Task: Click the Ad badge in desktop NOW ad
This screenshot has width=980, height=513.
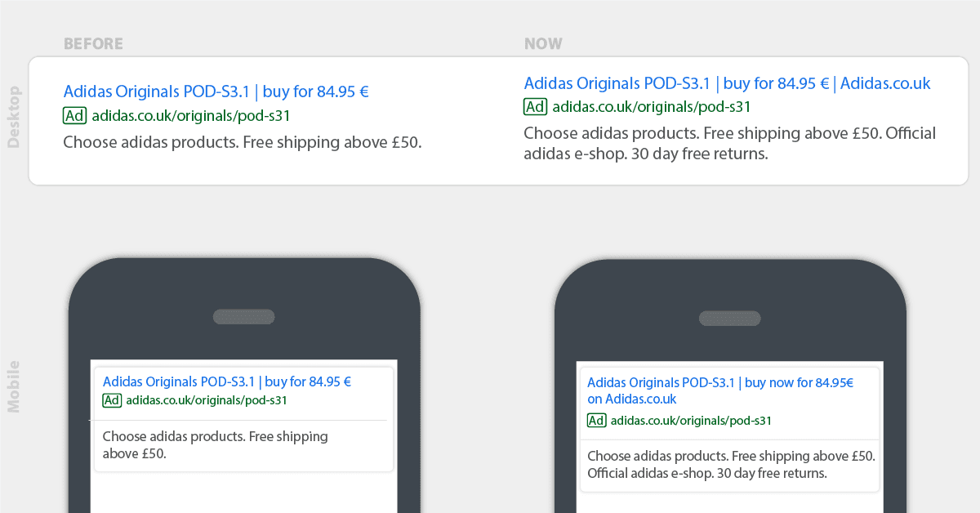Action: pyautogui.click(x=535, y=107)
